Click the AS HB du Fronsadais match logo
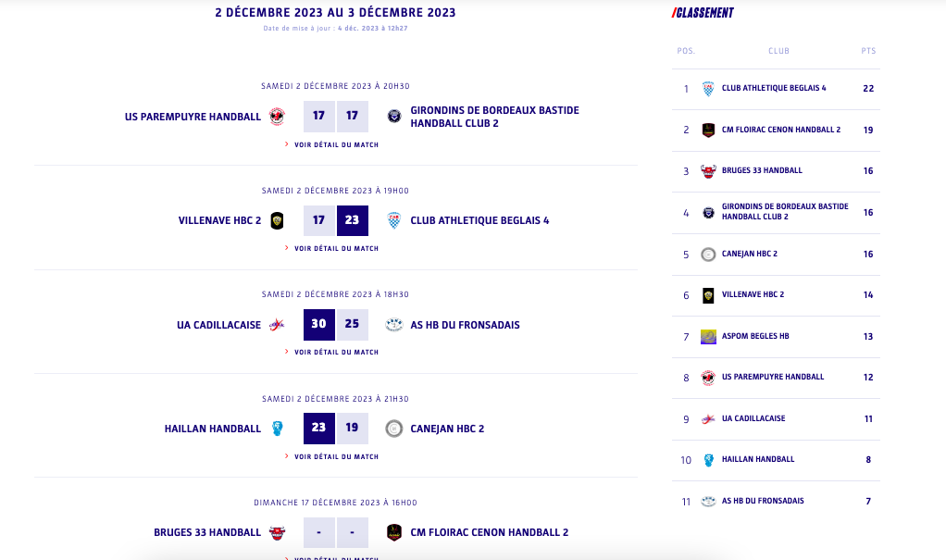This screenshot has height=560, width=946. click(x=394, y=325)
